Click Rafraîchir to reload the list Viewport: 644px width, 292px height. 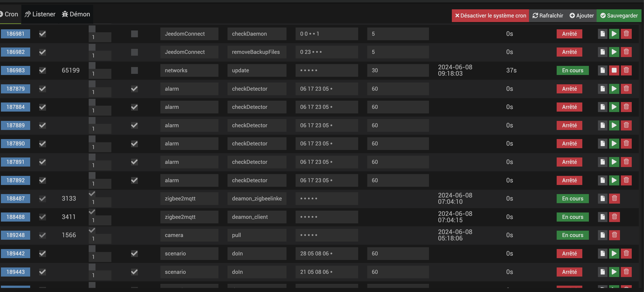(x=548, y=15)
